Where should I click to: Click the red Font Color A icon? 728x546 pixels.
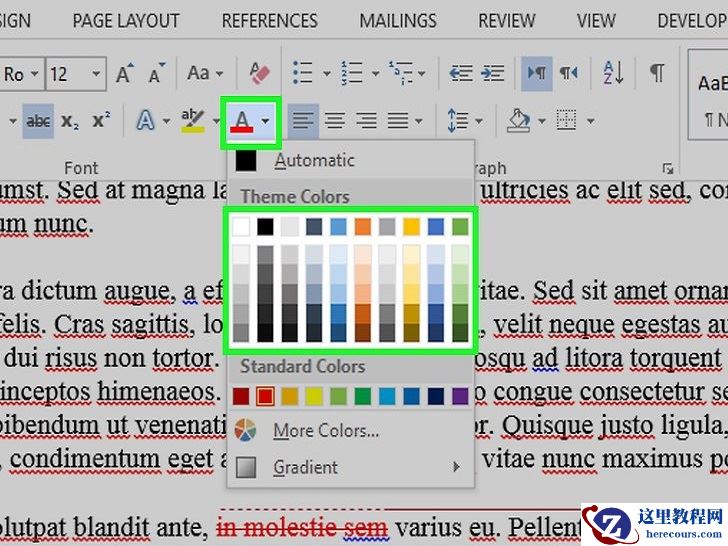tap(242, 121)
